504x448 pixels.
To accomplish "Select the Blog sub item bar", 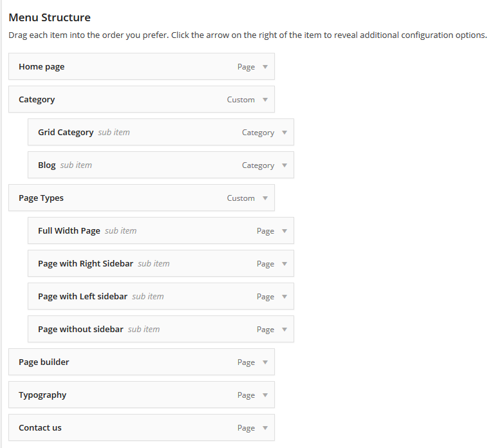I will tap(161, 165).
